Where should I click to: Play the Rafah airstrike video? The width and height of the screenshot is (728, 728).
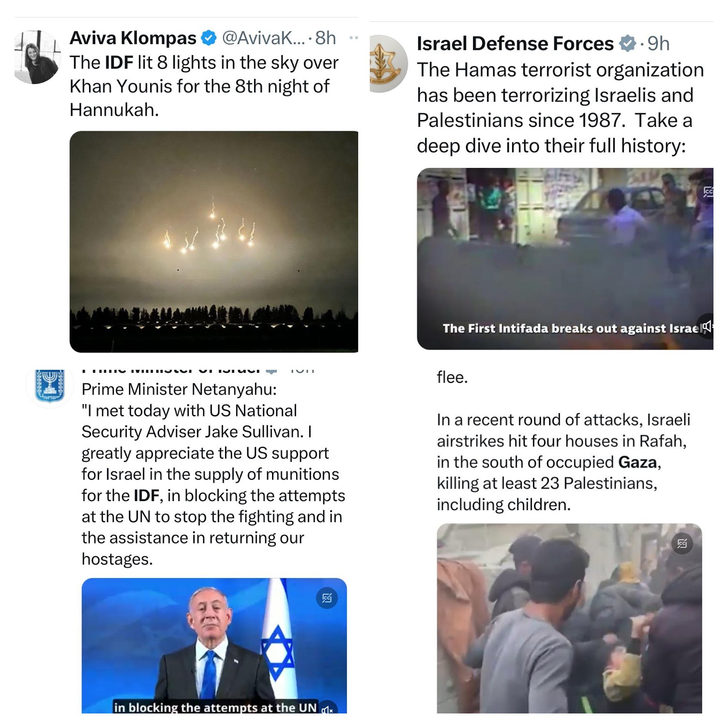569,618
